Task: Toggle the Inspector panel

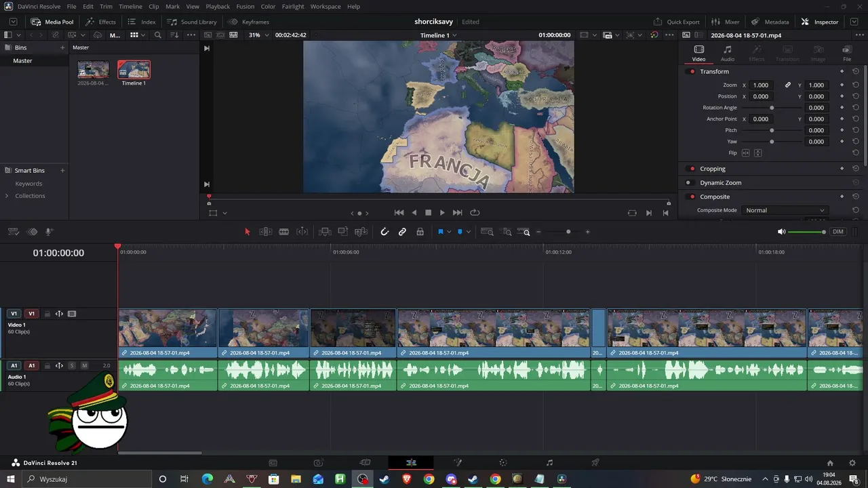Action: (x=820, y=22)
